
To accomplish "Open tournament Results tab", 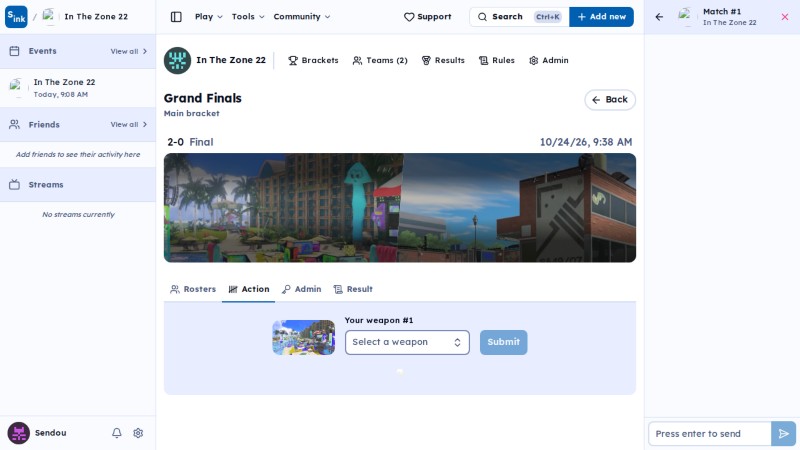I will [443, 60].
